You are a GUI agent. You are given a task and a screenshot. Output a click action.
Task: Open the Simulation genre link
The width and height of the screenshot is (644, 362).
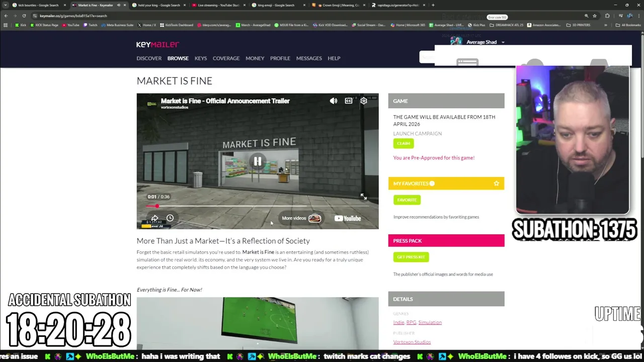click(430, 322)
